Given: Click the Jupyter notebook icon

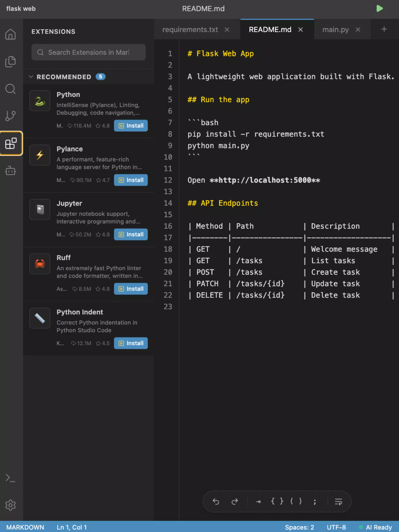Looking at the screenshot, I should 40,209.
